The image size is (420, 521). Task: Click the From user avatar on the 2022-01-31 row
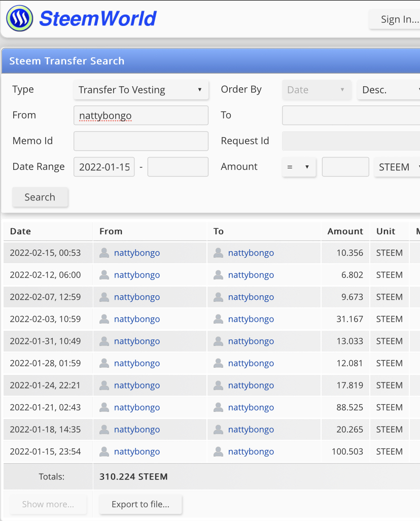pos(104,341)
